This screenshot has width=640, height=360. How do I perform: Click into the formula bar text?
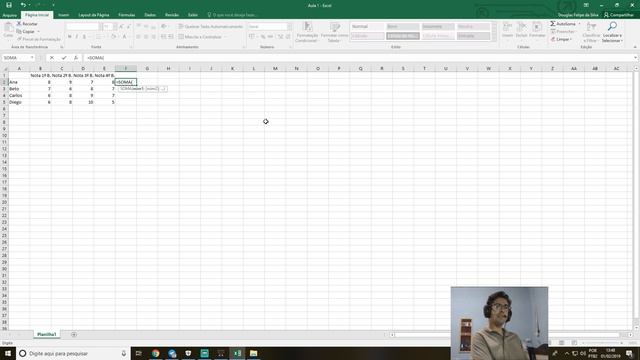click(359, 58)
